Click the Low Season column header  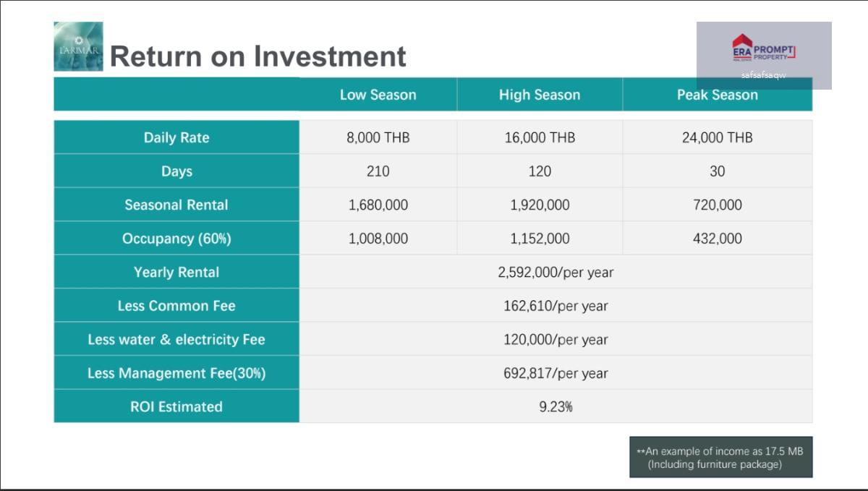tap(378, 95)
